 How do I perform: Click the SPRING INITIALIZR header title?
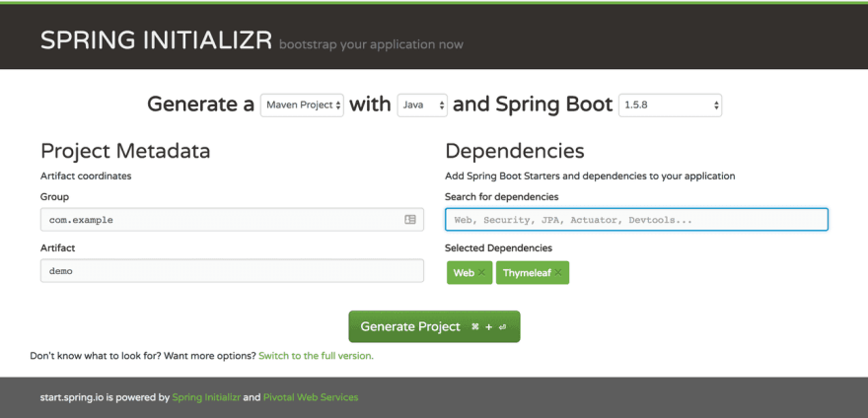click(x=156, y=41)
